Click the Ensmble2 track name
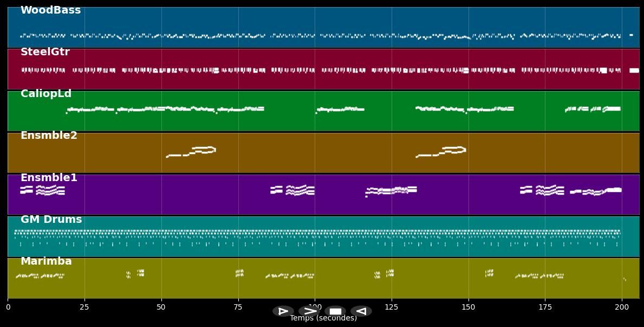The width and height of the screenshot is (644, 327). coord(49,136)
